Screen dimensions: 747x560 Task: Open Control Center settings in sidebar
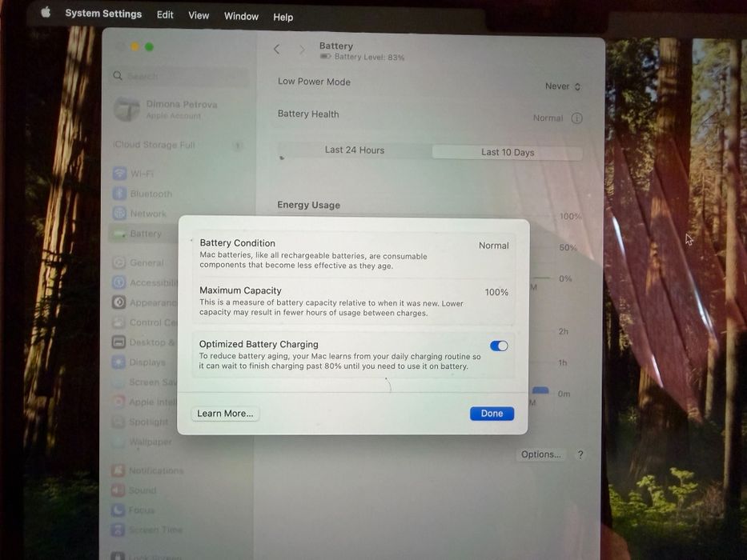(144, 322)
